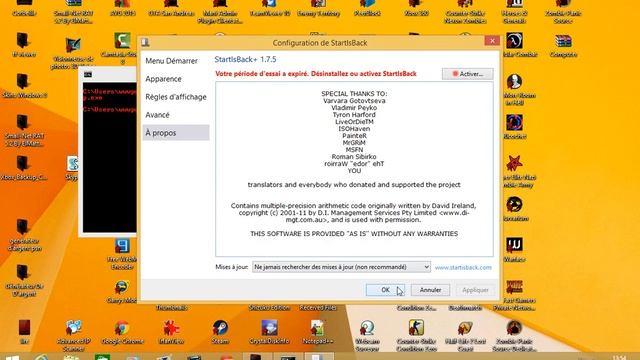Launch Counter-Strike Condition Zero shortcut
Screen dimensions: 640x360
click(x=416, y=335)
